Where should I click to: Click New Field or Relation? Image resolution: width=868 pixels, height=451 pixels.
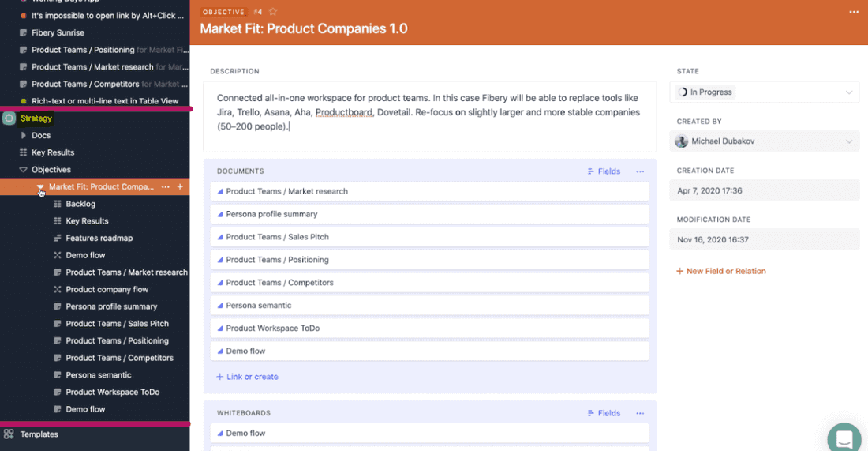click(721, 271)
